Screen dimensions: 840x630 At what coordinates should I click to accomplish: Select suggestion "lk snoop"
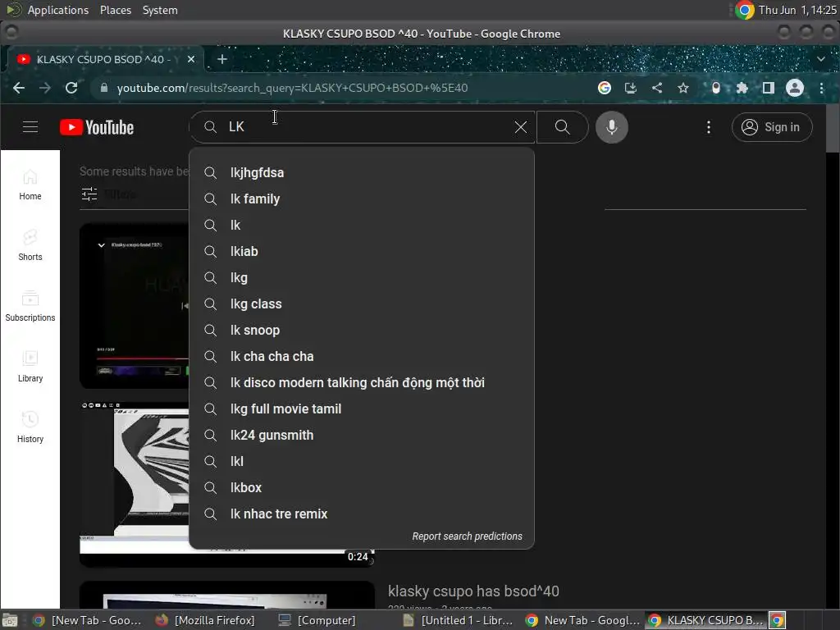362,330
